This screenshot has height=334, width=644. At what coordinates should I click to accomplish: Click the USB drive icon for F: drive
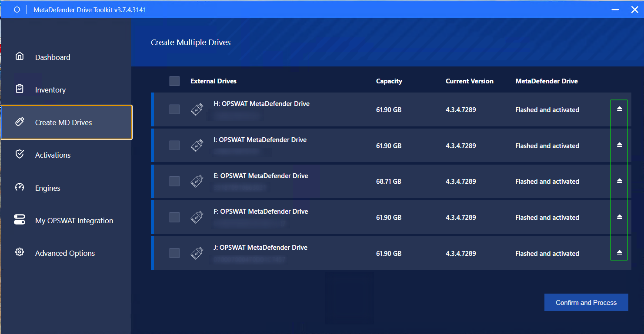pos(197,217)
